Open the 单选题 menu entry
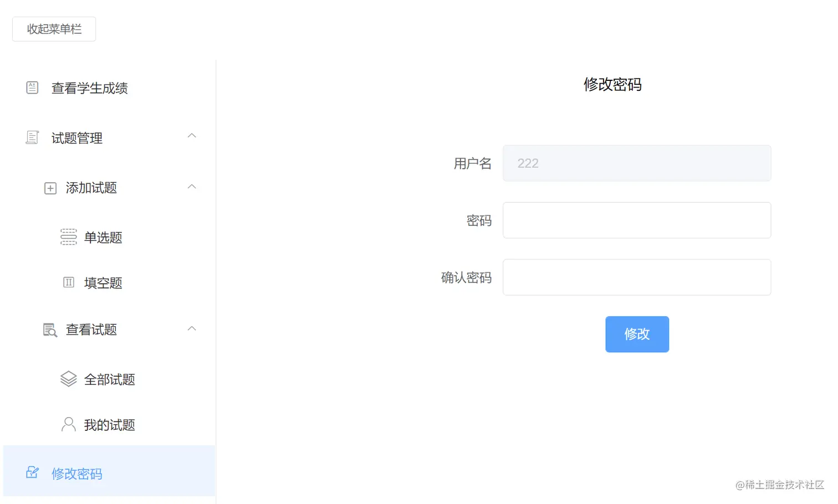 click(103, 238)
